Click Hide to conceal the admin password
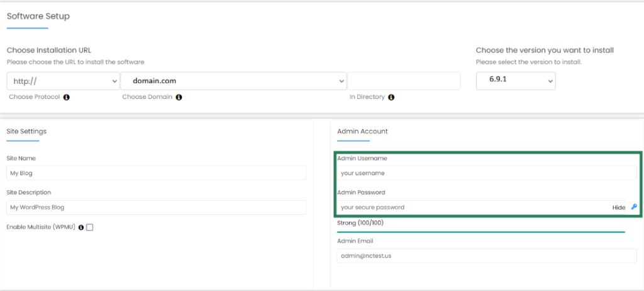Screen dimensions: 644x291 (619, 207)
